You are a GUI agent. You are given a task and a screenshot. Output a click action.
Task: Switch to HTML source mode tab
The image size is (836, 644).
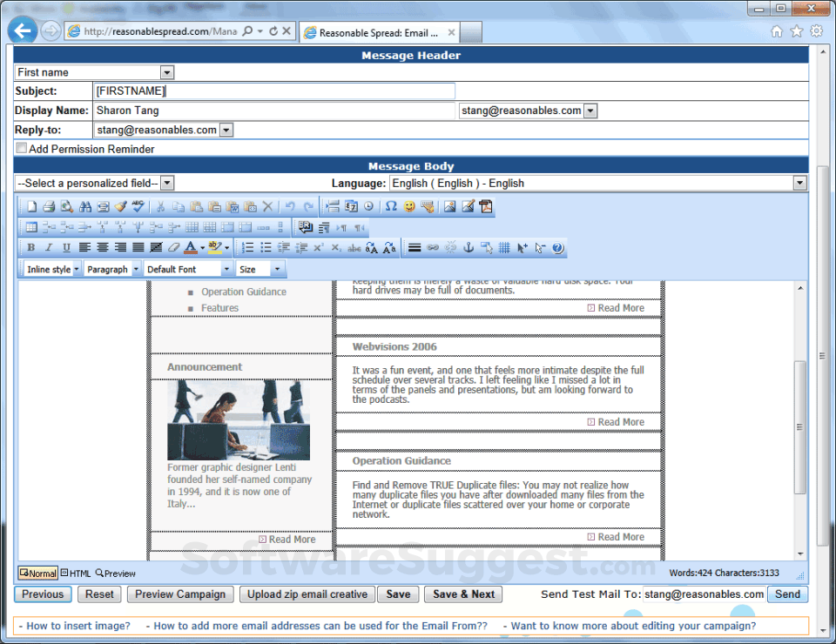[76, 574]
